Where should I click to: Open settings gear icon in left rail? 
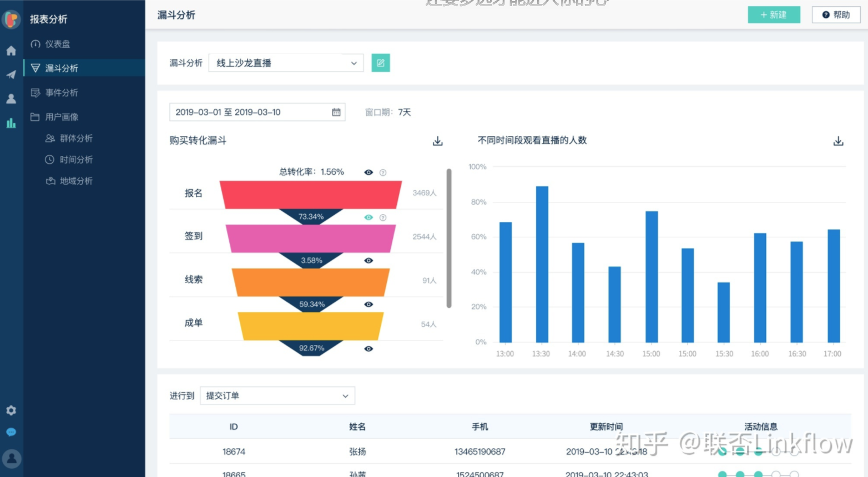pos(11,410)
